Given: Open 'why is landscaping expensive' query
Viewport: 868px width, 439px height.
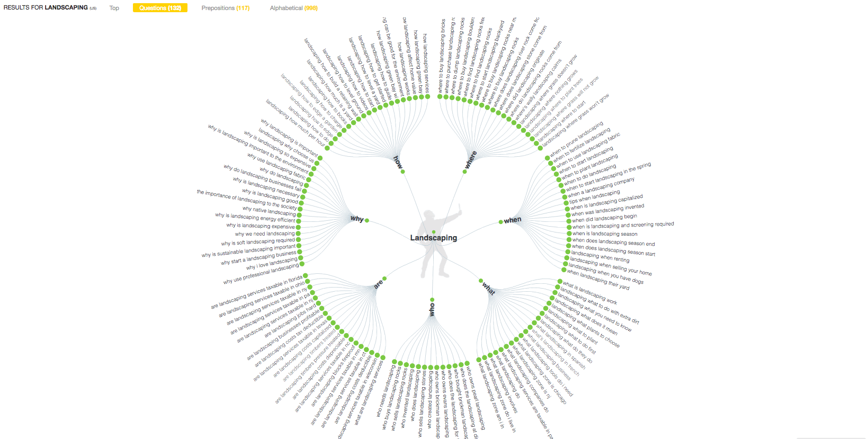Looking at the screenshot, I should pyautogui.click(x=261, y=226).
